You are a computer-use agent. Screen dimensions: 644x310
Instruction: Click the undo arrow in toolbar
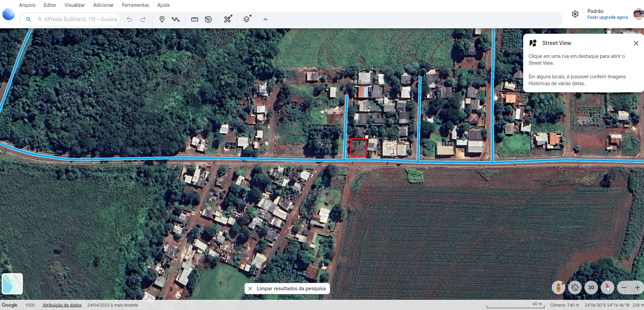click(129, 19)
